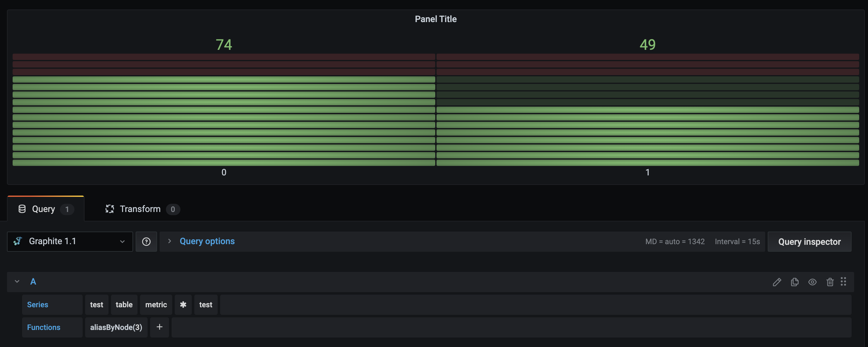This screenshot has width=868, height=347.
Task: Select the Query tab
Action: (43, 209)
